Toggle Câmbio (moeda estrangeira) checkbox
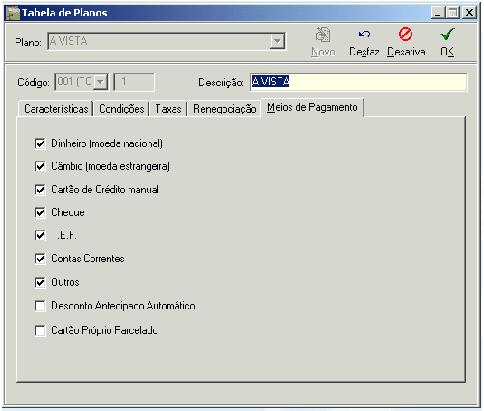The image size is (484, 411). pyautogui.click(x=40, y=166)
